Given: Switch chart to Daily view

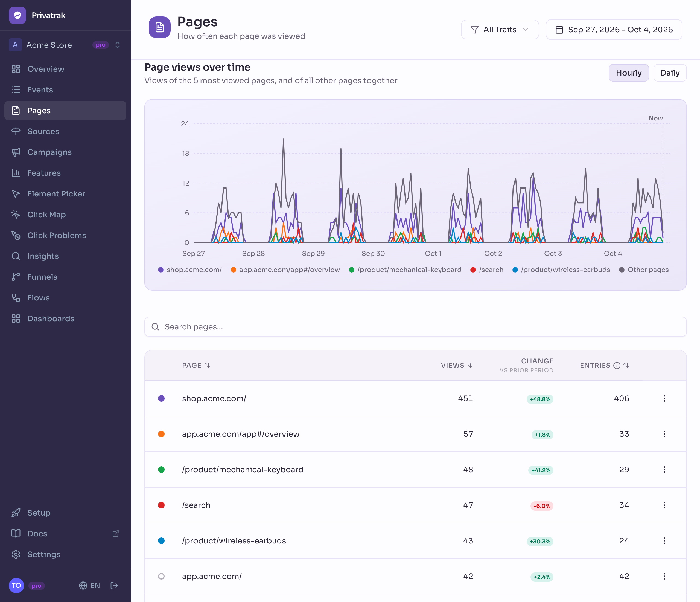Looking at the screenshot, I should click(670, 73).
